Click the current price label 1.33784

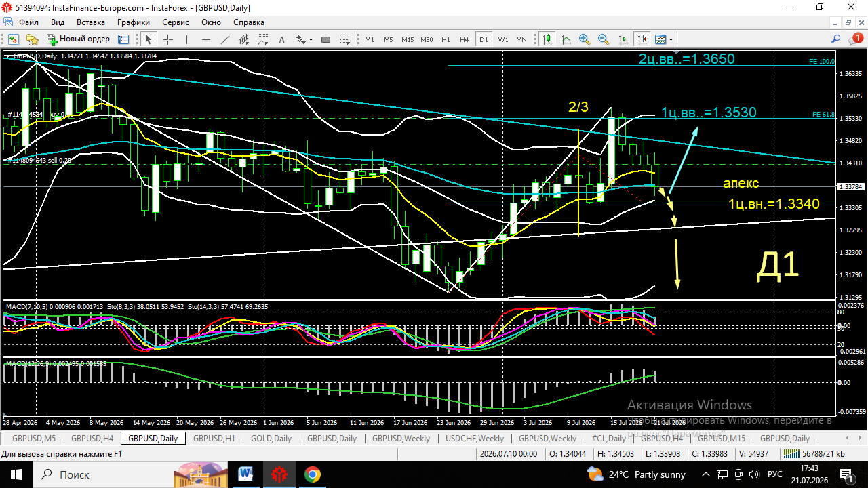tap(850, 186)
